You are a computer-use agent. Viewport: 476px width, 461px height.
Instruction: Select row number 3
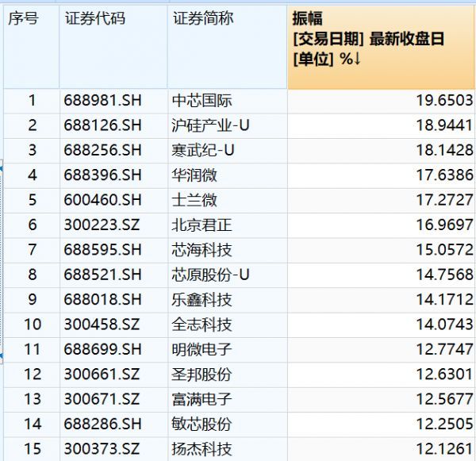click(33, 150)
